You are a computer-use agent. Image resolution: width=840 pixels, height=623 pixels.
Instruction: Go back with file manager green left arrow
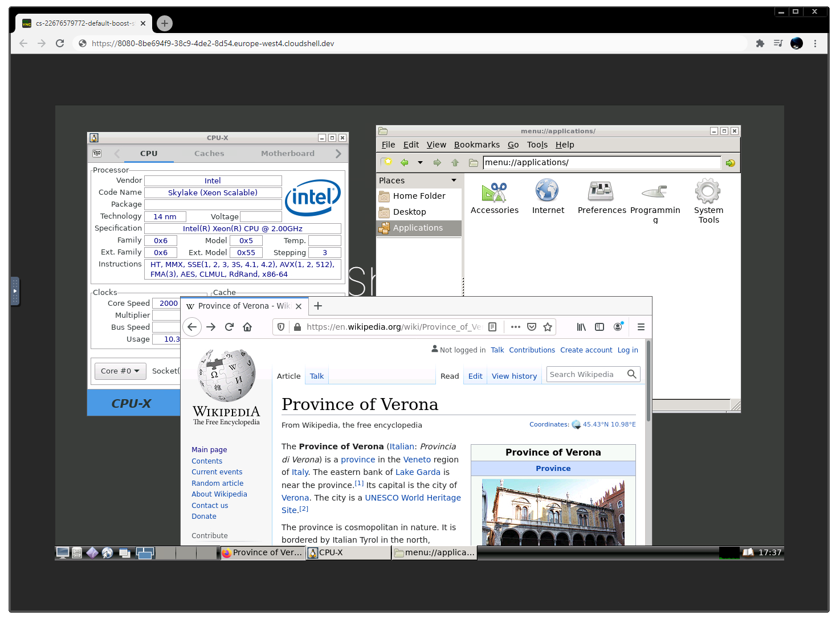click(405, 162)
